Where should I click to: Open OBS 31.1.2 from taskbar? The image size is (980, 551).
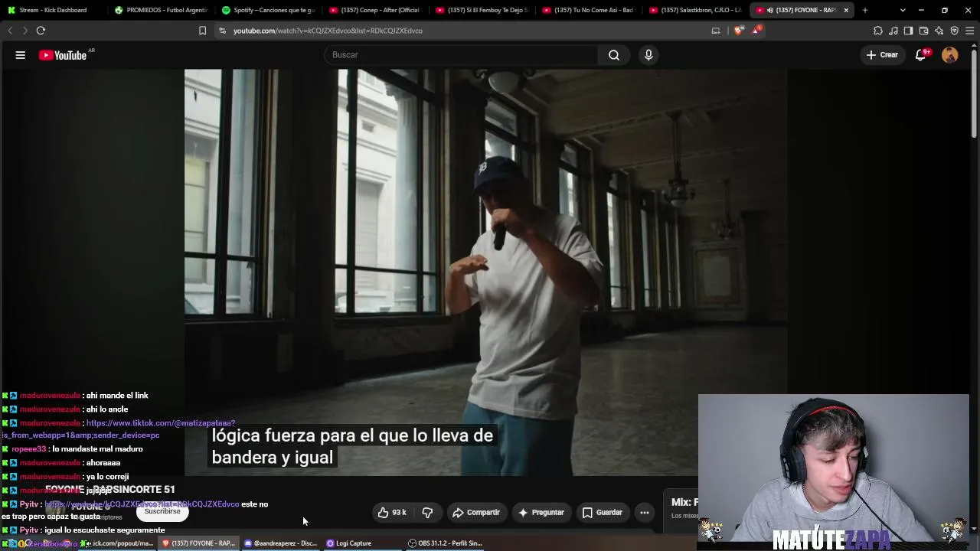[445, 543]
